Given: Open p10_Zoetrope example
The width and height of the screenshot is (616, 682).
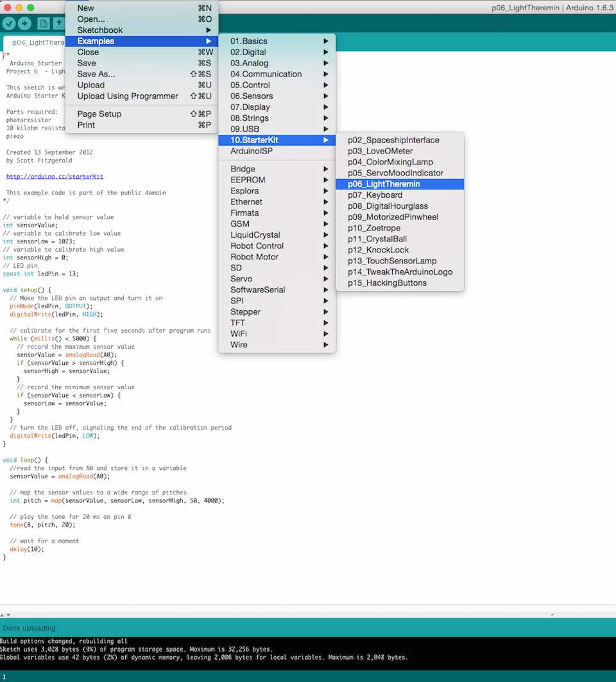Looking at the screenshot, I should (x=400, y=228).
